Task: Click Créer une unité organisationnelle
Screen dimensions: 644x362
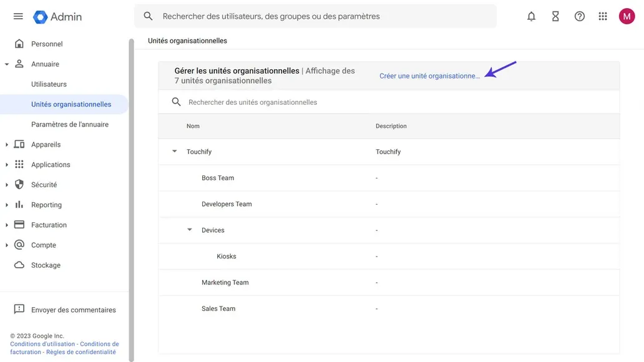Action: (430, 75)
